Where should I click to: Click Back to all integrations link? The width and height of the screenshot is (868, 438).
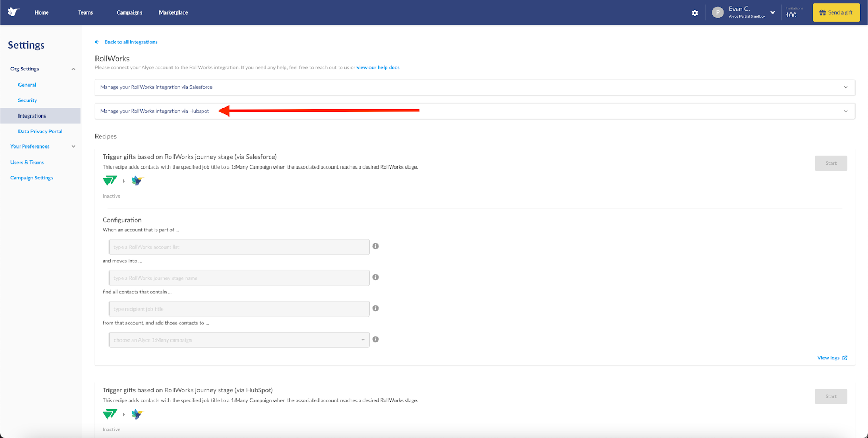coord(131,42)
